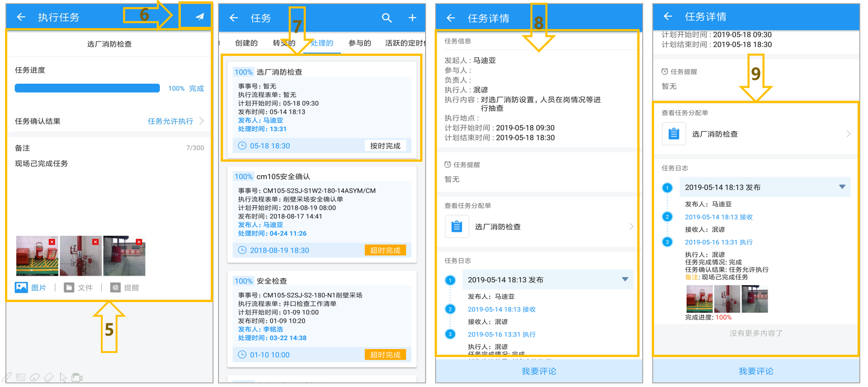The image size is (868, 387).
Task: Go back from the 执行任务 screen
Action: 21,17
